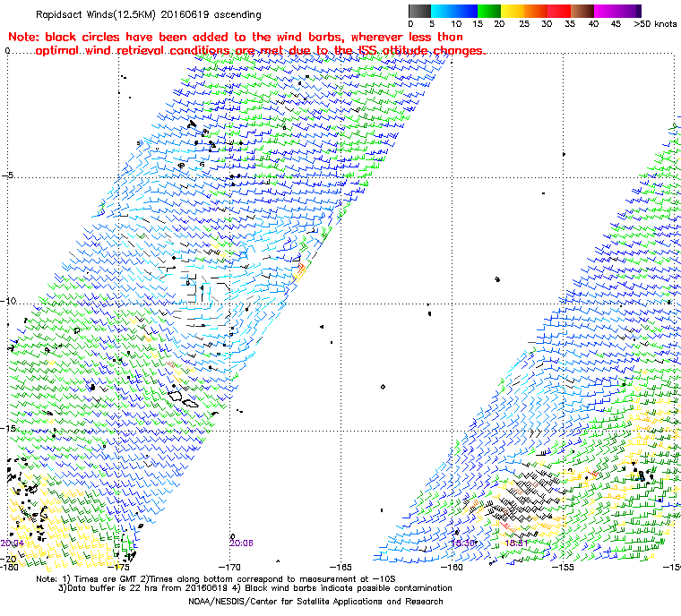Click the '40' label under the legend bar

tap(594, 24)
